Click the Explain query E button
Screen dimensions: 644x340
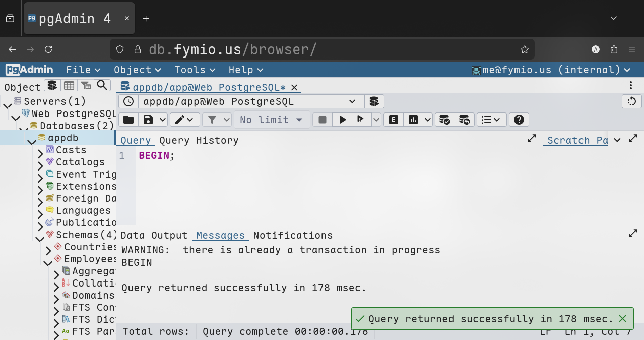(394, 120)
